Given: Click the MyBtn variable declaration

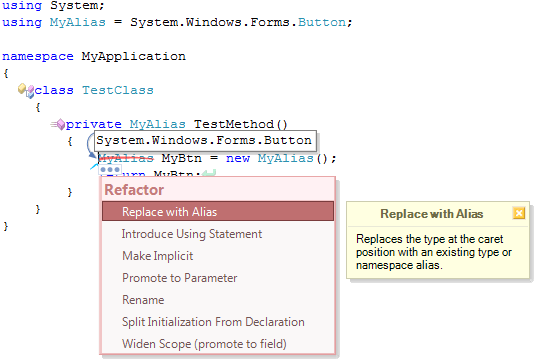Looking at the screenshot, I should click(182, 158).
